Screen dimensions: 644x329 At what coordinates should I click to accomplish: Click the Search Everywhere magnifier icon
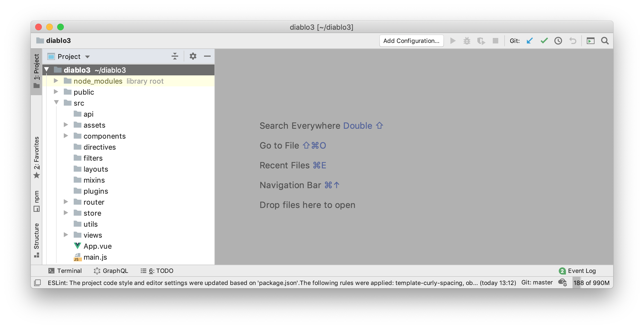[605, 41]
